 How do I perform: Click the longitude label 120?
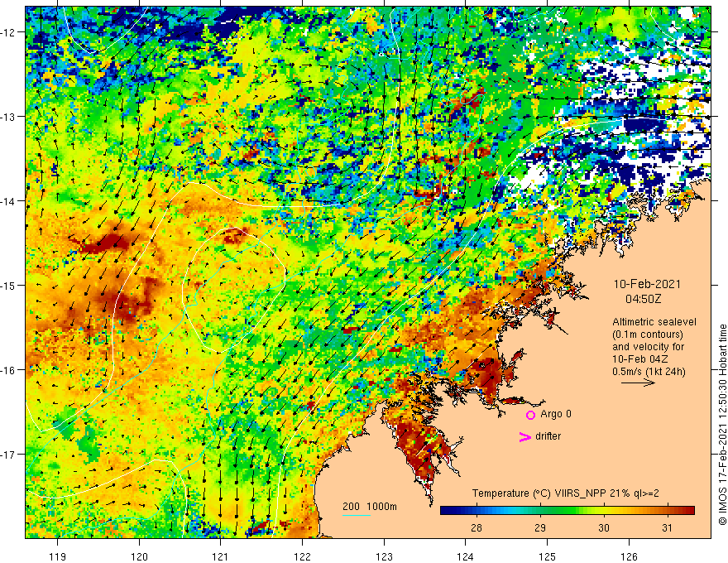(139, 556)
